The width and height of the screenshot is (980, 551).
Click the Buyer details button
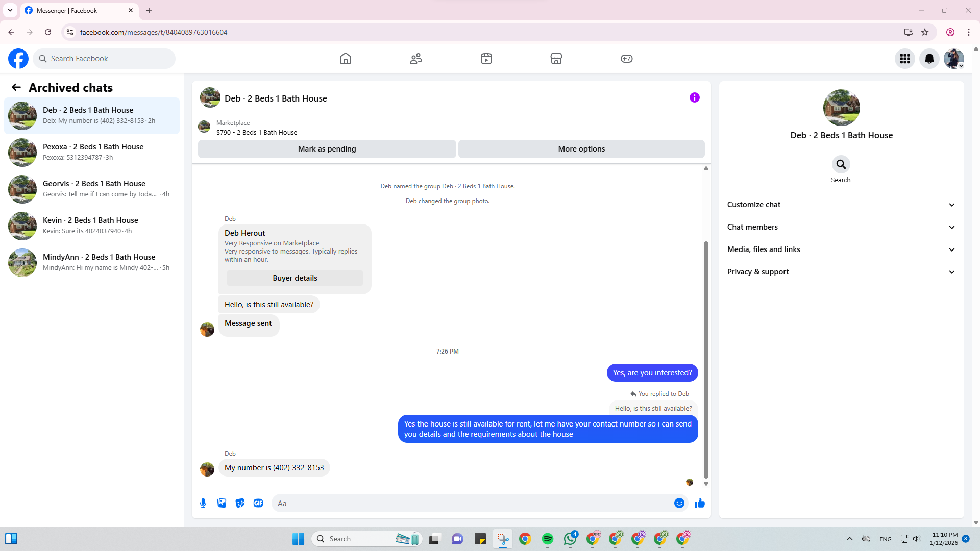pyautogui.click(x=295, y=278)
